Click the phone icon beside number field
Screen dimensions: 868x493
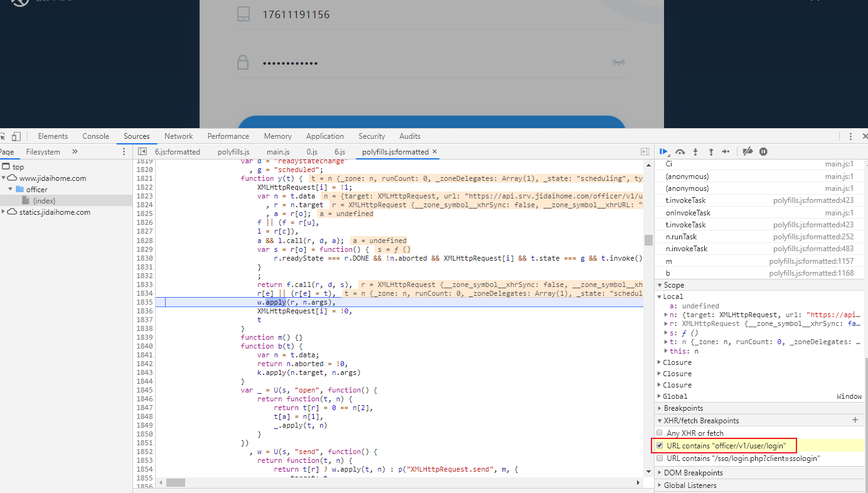244,14
